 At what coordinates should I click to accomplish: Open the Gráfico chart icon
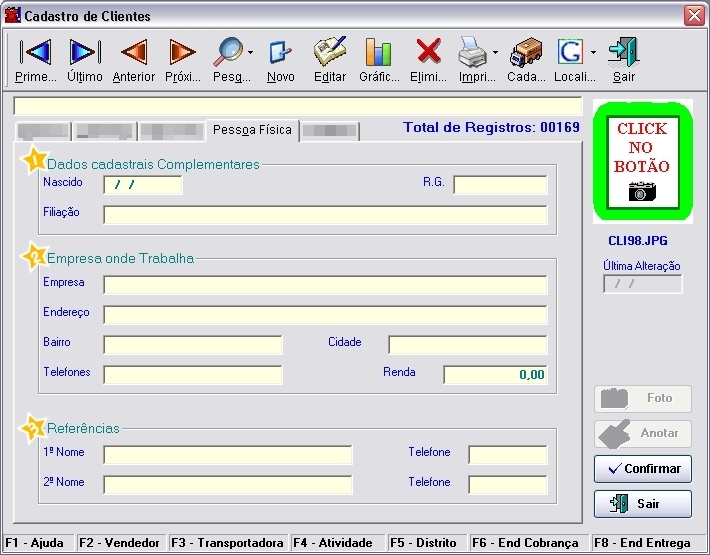(x=379, y=59)
